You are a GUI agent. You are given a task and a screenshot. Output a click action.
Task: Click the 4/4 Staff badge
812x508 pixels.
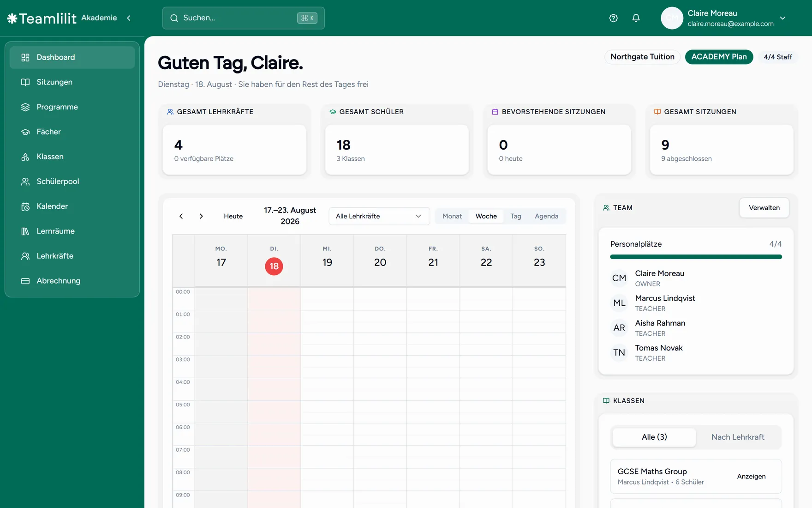(778, 57)
